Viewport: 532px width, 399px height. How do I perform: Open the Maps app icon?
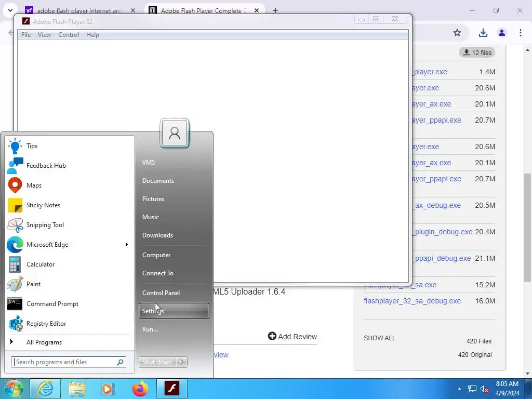pos(15,185)
